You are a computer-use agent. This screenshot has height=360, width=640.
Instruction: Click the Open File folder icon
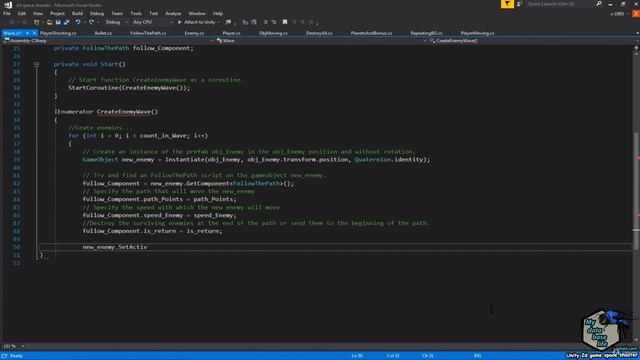click(49, 22)
